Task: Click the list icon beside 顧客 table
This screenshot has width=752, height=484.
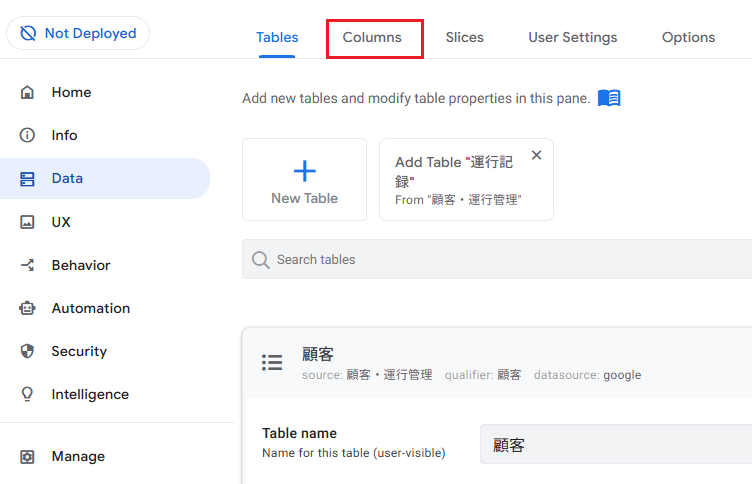Action: pos(272,362)
